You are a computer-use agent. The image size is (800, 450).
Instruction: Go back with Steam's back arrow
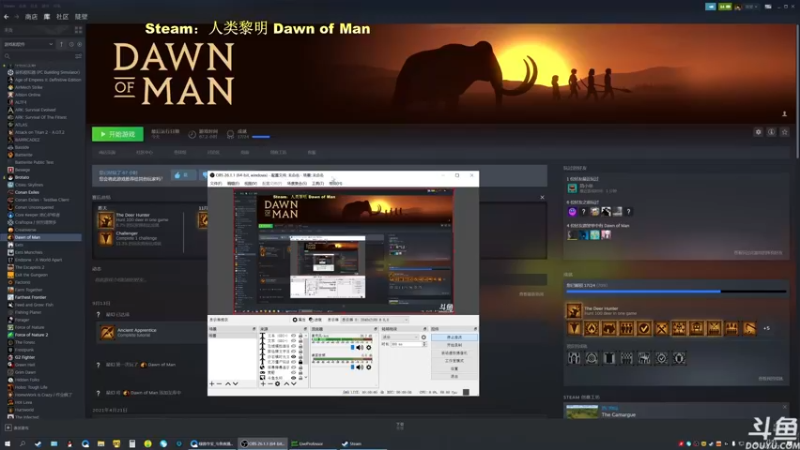coord(7,17)
